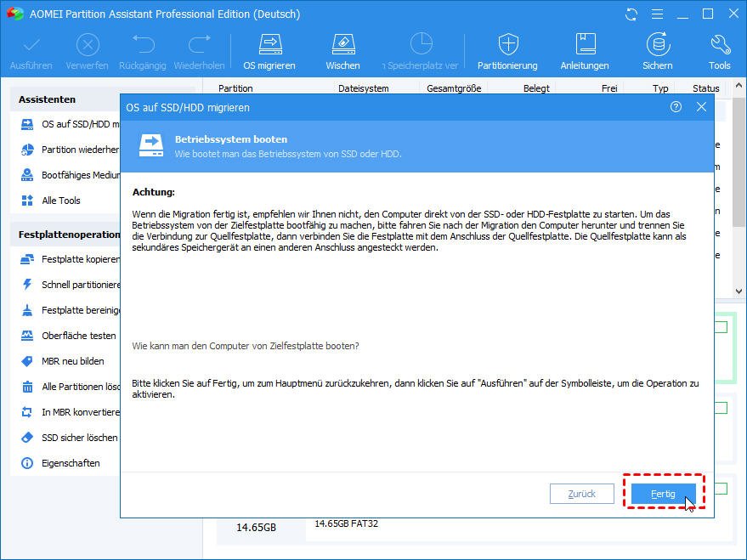
Task: Click the Partition column header
Action: coord(235,88)
